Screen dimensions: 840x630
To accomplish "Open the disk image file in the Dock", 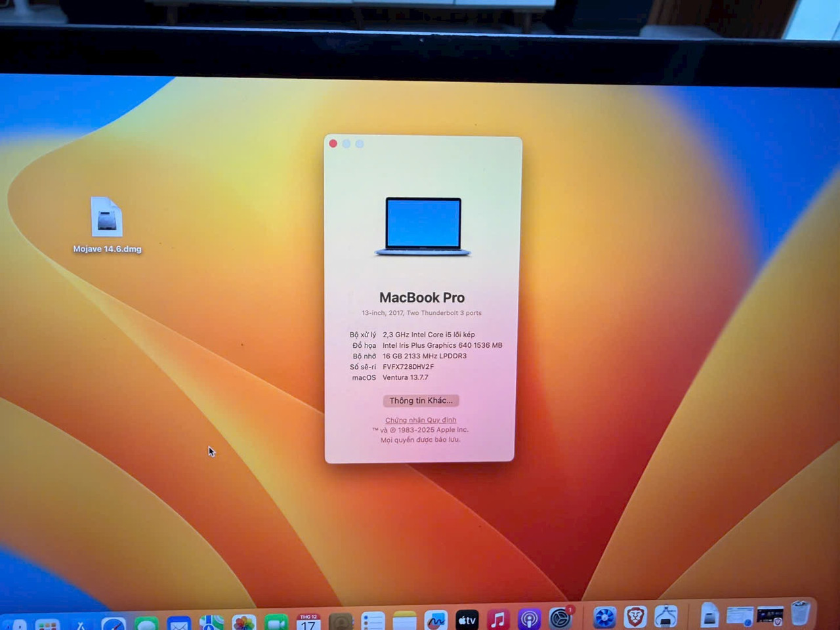I will [x=709, y=616].
